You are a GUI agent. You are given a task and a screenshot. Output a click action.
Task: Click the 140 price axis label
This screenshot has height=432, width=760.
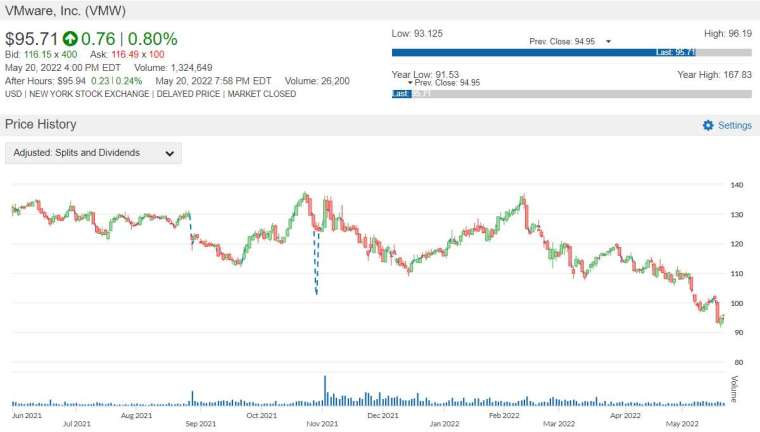click(x=737, y=185)
